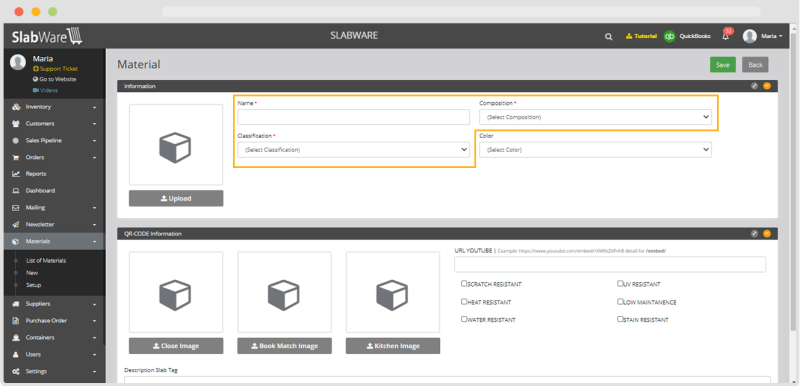Click the Description Slab Tag text field
800x386 pixels.
pos(447,379)
